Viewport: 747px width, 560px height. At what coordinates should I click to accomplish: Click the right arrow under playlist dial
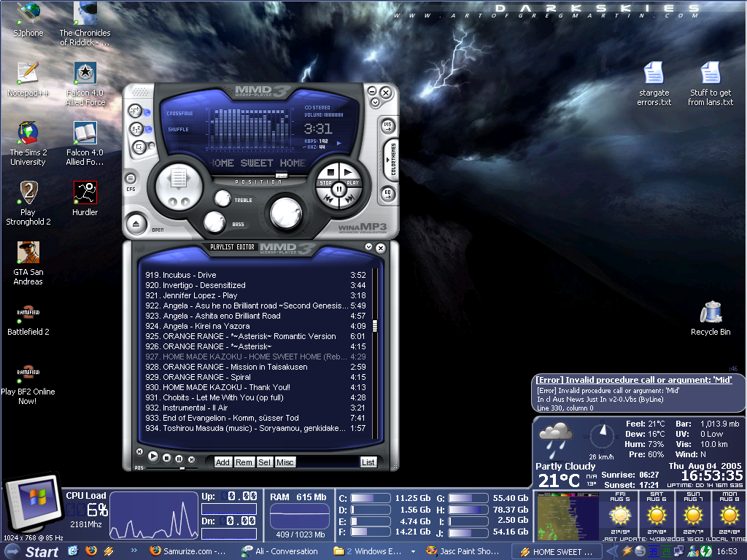(185, 202)
